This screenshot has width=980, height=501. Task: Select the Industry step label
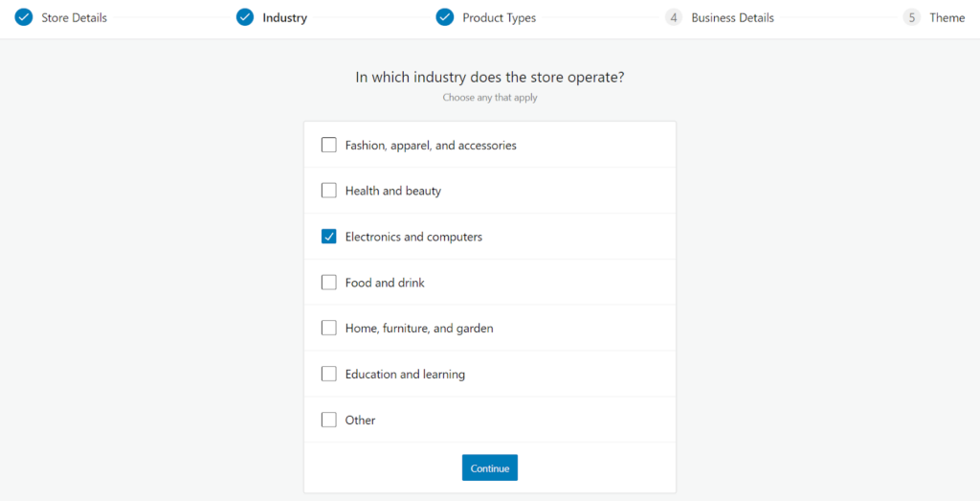coord(284,18)
